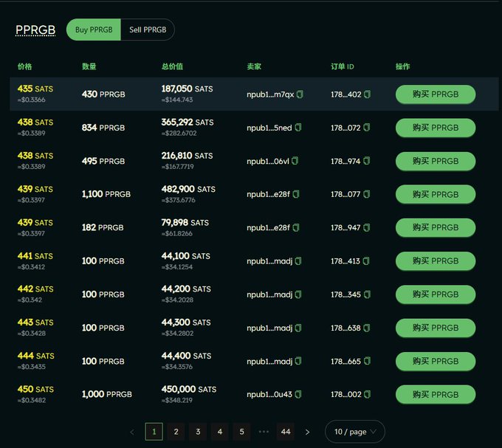Buy PPRGB from order at 435 SATS
This screenshot has height=448, width=502.
coord(436,94)
